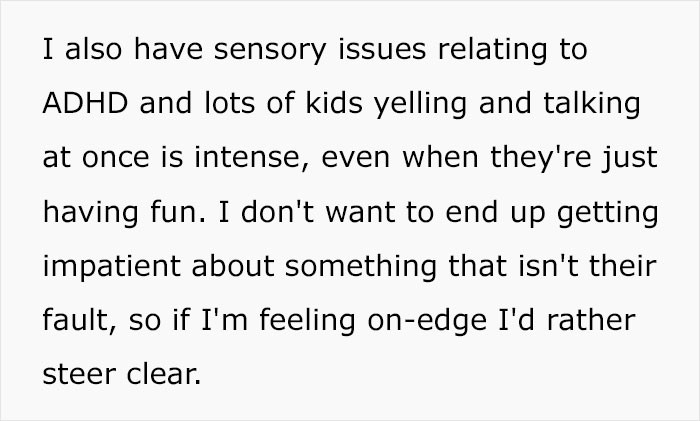Click the word "something" in fifth line
This screenshot has width=700, height=421.
pos(361,268)
